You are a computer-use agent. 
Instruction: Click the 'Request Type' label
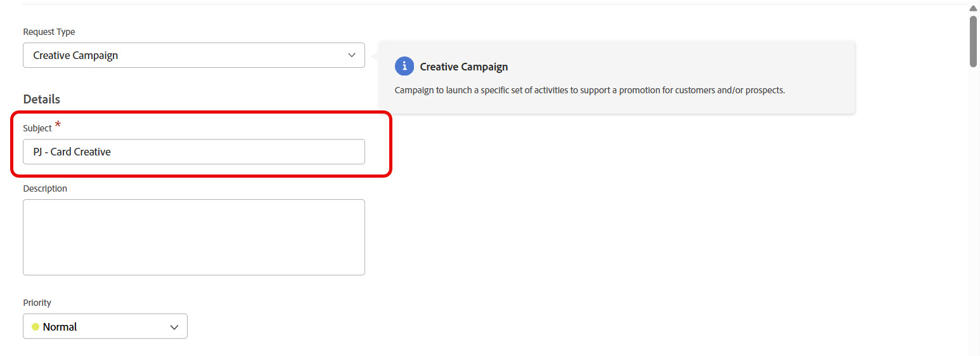pyautogui.click(x=49, y=32)
